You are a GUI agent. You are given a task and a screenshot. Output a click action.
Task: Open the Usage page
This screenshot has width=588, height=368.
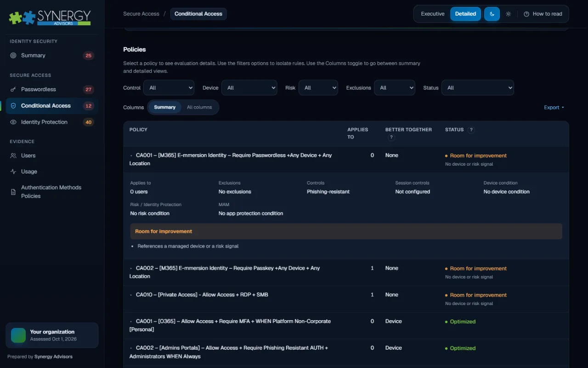(52, 172)
